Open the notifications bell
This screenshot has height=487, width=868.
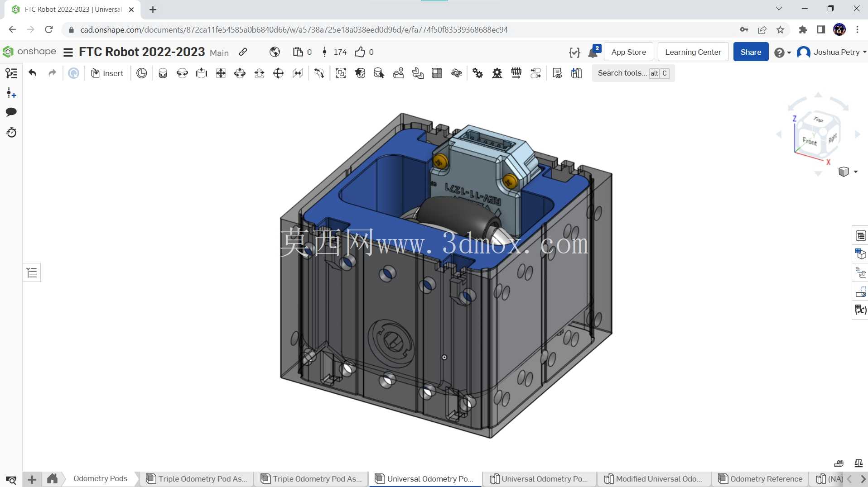593,52
